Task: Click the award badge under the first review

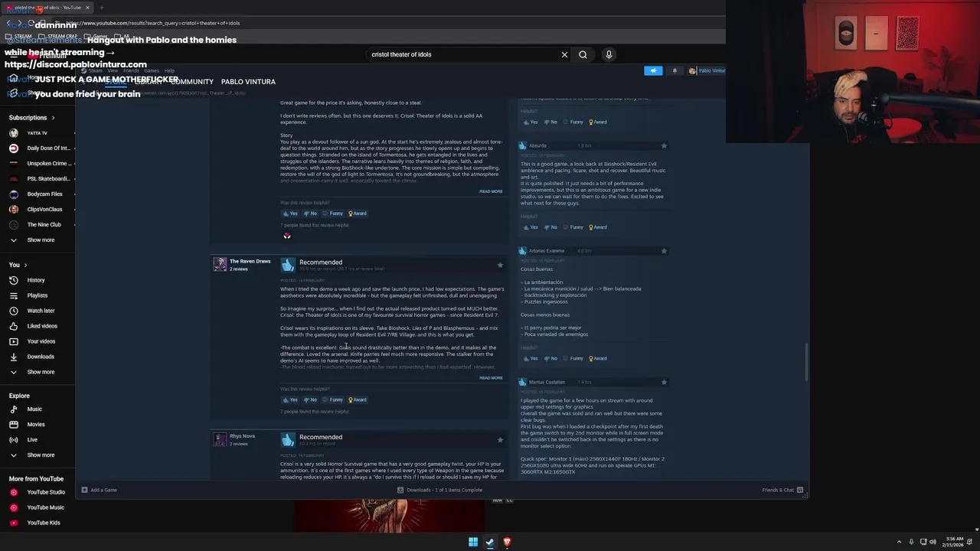Action: click(x=287, y=236)
